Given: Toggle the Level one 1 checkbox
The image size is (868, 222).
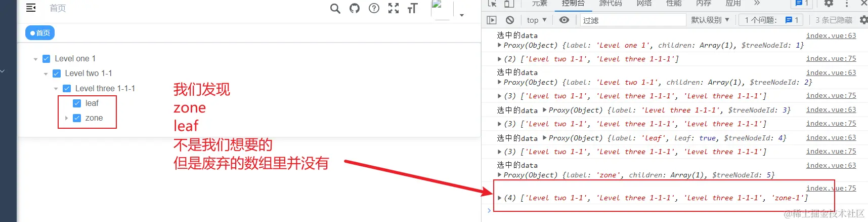Looking at the screenshot, I should [46, 58].
